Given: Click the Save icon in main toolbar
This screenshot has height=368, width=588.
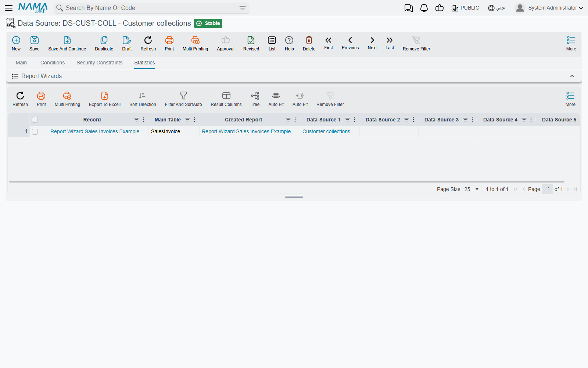Looking at the screenshot, I should [35, 40].
